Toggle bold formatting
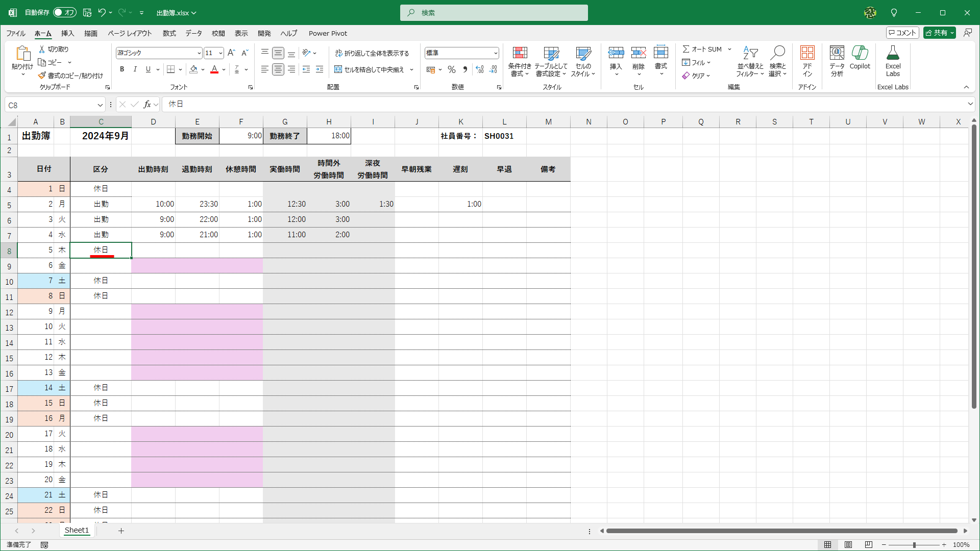The width and height of the screenshot is (980, 551). (122, 69)
